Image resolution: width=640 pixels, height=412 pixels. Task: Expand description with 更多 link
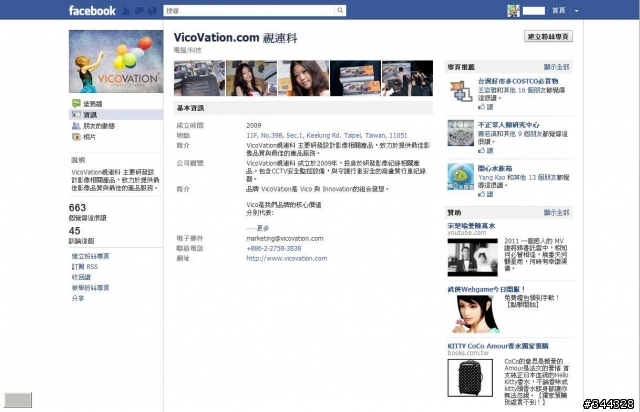pyautogui.click(x=263, y=228)
